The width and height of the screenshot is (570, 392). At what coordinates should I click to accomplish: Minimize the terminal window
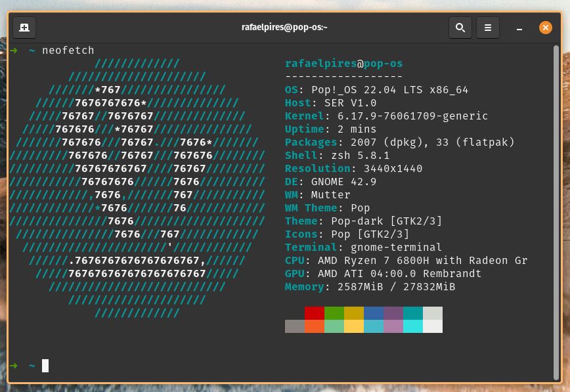click(519, 28)
